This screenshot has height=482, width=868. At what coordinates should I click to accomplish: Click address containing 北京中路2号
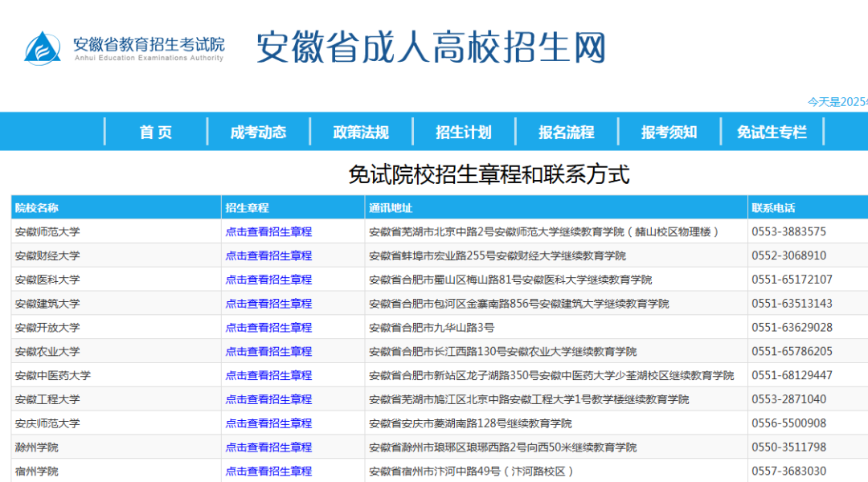click(x=545, y=232)
